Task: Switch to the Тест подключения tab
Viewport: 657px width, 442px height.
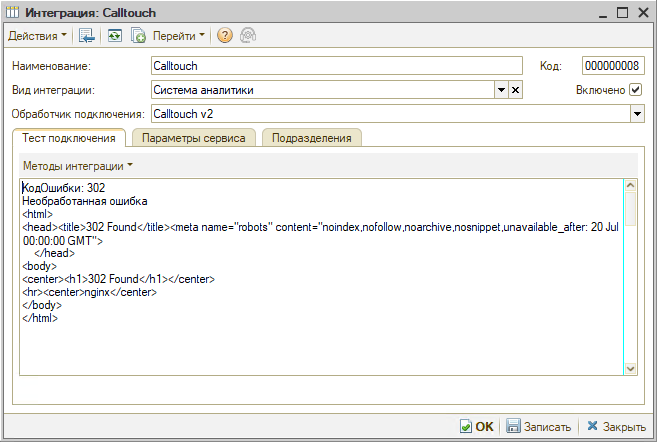Action: pyautogui.click(x=69, y=138)
